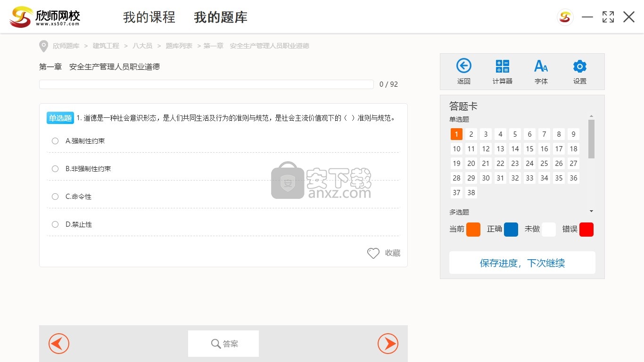The height and width of the screenshot is (362, 644).
Task: Click the 欣师网校 logo
Action: [x=45, y=17]
